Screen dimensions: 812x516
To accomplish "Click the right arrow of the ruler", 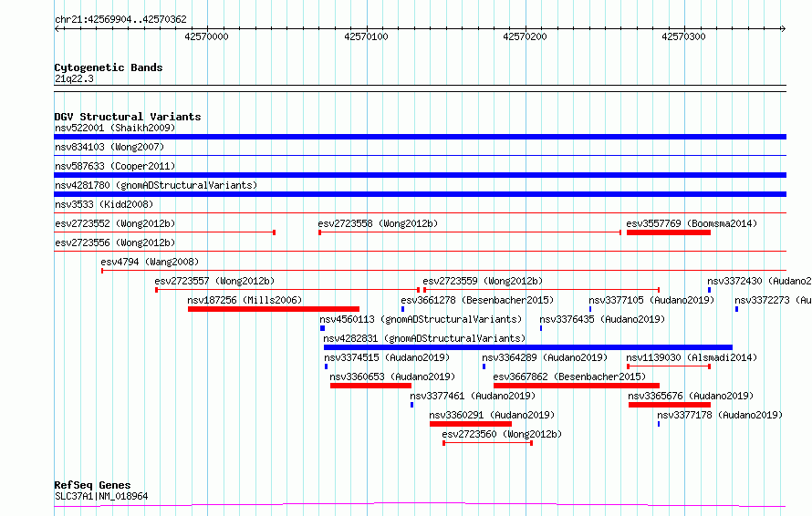I will pyautogui.click(x=783, y=28).
